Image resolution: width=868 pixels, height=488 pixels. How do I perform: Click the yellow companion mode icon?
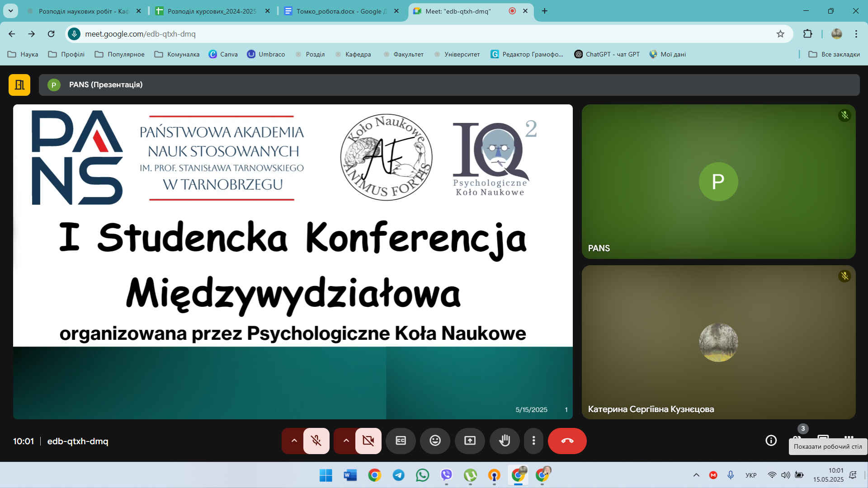[x=19, y=85]
